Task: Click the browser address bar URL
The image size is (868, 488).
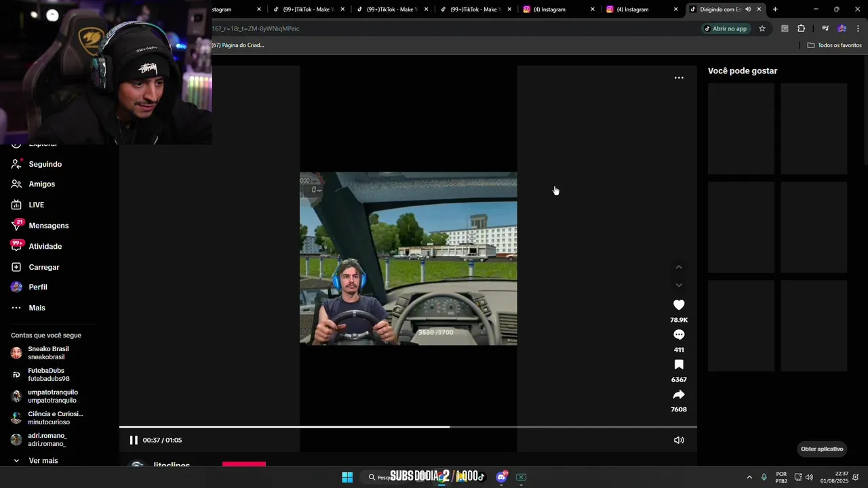Action: pos(256,28)
